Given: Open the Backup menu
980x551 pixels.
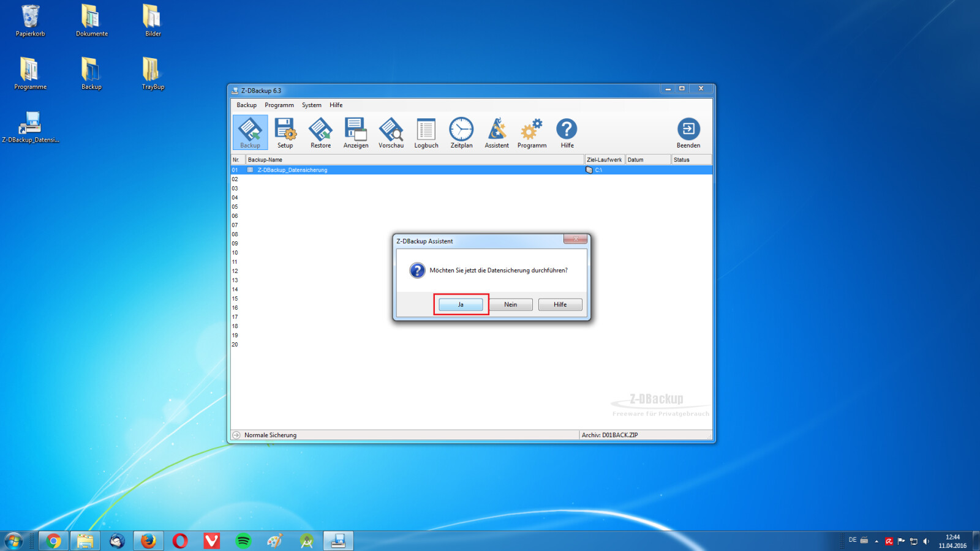Looking at the screenshot, I should [247, 105].
